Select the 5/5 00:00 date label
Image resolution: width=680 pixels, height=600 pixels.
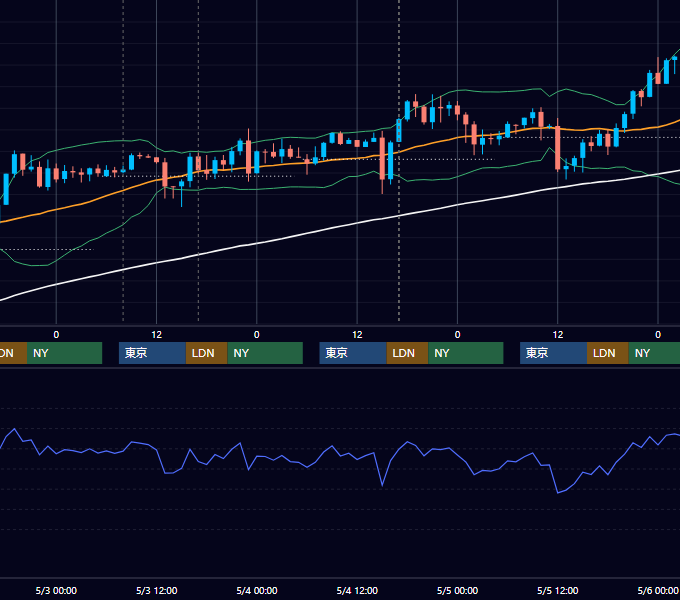coord(457,590)
